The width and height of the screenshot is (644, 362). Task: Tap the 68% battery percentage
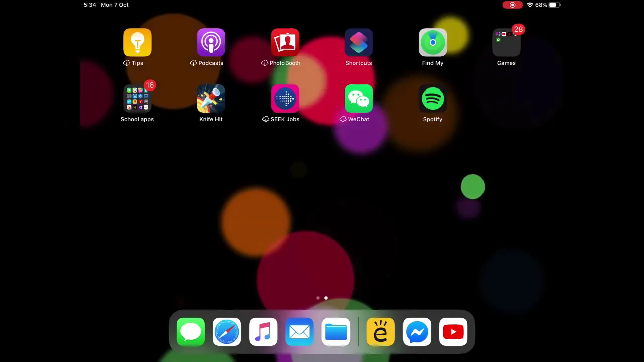tap(541, 5)
